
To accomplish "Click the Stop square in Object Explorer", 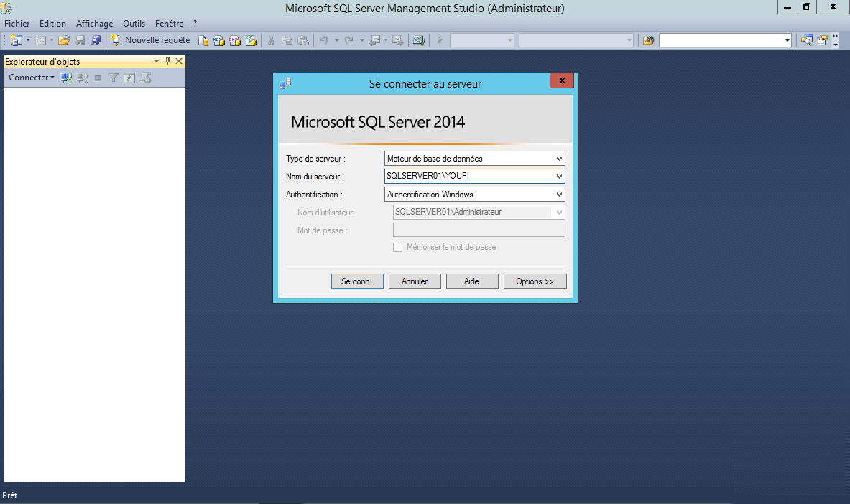I will pos(98,78).
